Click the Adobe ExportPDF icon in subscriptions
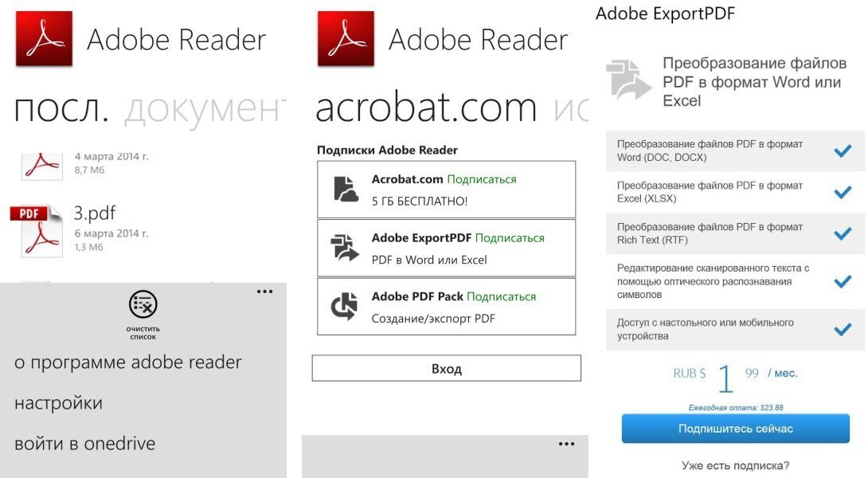This screenshot has height=478, width=868. (x=344, y=248)
